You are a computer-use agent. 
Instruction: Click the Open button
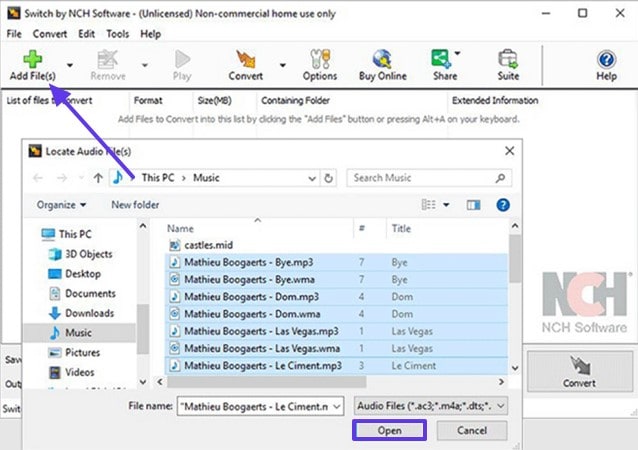(389, 430)
